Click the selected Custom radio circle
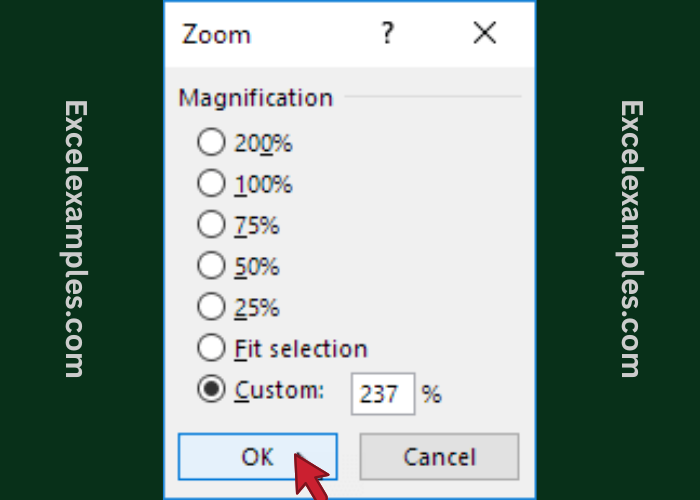 pos(211,390)
